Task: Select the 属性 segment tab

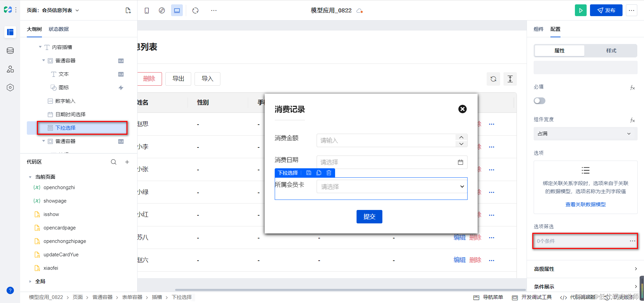Action: pyautogui.click(x=559, y=51)
